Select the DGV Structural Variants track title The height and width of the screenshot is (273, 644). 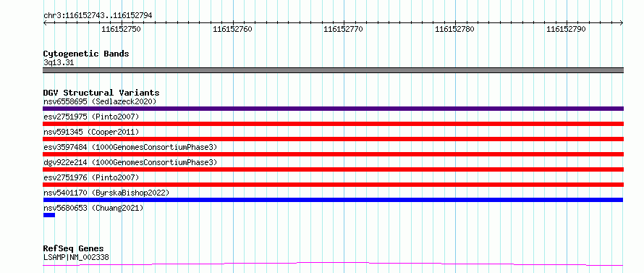pos(101,93)
